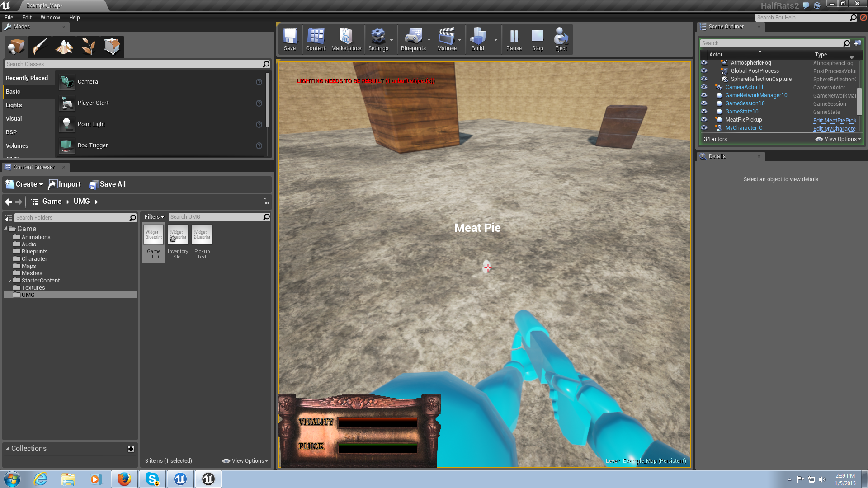Open Scene Outliner View Options dropdown
This screenshot has height=488, width=868.
point(838,139)
